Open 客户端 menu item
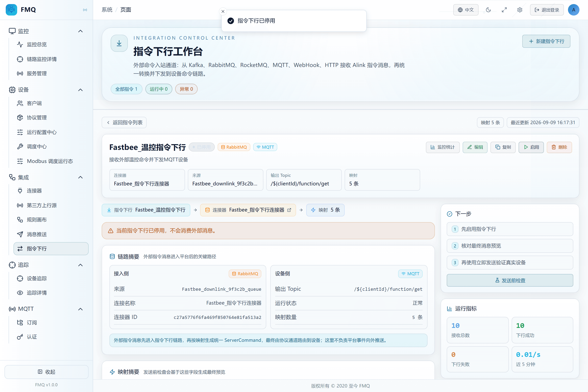The image size is (588, 392). [51, 103]
